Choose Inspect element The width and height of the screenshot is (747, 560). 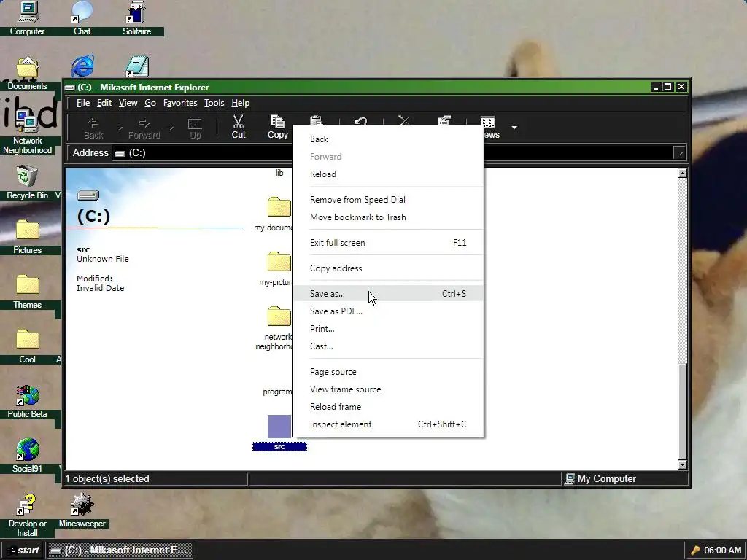388,424
